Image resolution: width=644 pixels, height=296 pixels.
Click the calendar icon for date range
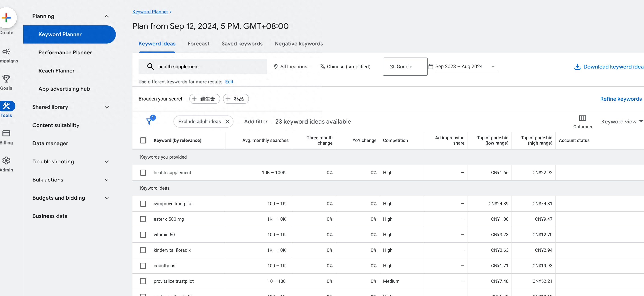tap(431, 67)
